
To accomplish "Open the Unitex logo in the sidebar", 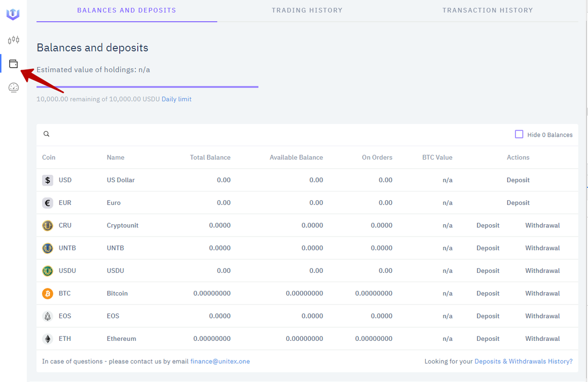I will click(x=13, y=14).
